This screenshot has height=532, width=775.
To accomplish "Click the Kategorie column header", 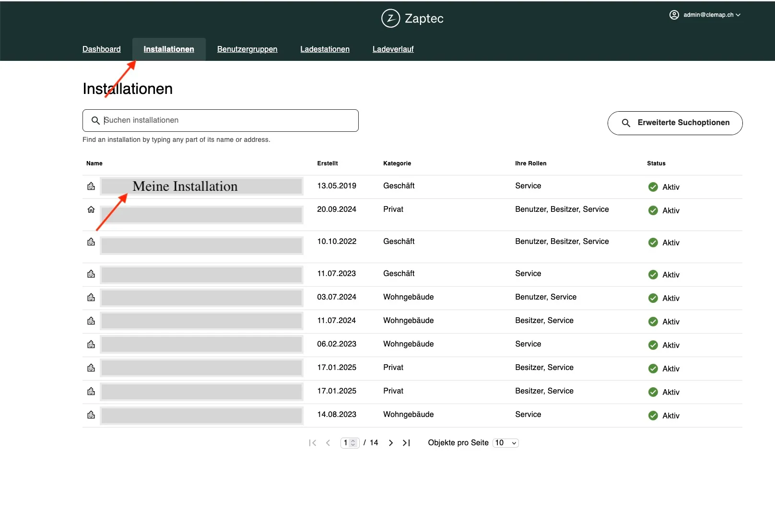I will point(397,163).
